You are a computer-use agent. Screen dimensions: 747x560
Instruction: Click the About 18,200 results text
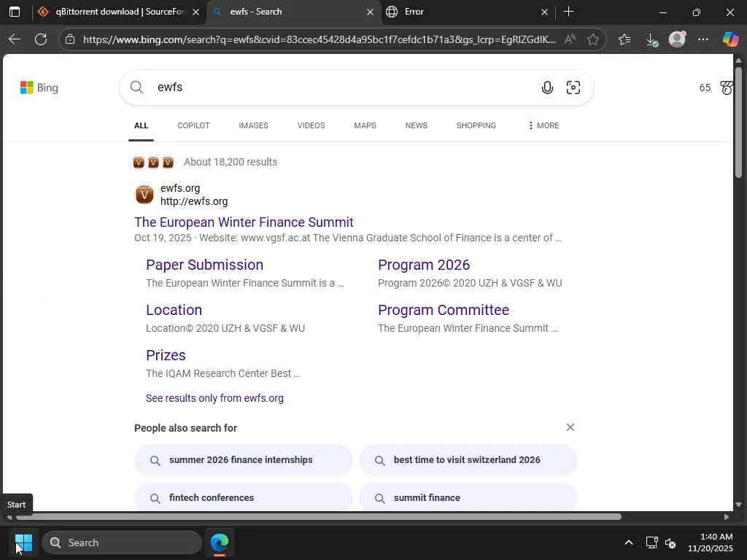[x=231, y=162]
